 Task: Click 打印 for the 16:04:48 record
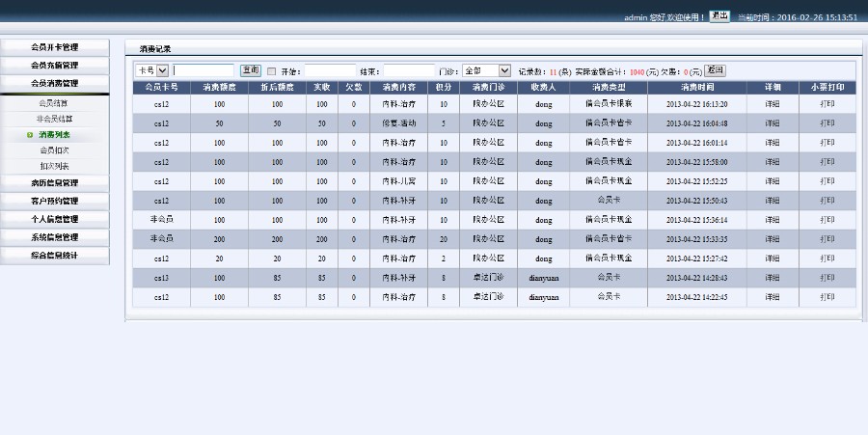pyautogui.click(x=827, y=123)
